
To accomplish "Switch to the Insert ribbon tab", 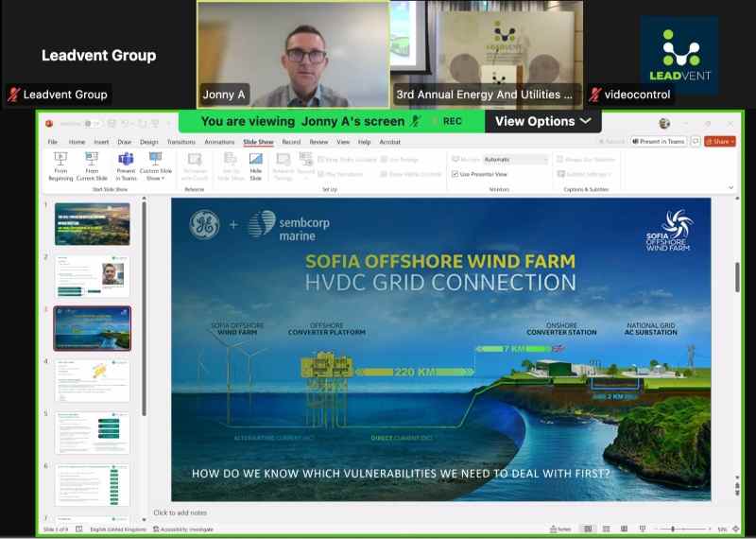I will coord(101,142).
